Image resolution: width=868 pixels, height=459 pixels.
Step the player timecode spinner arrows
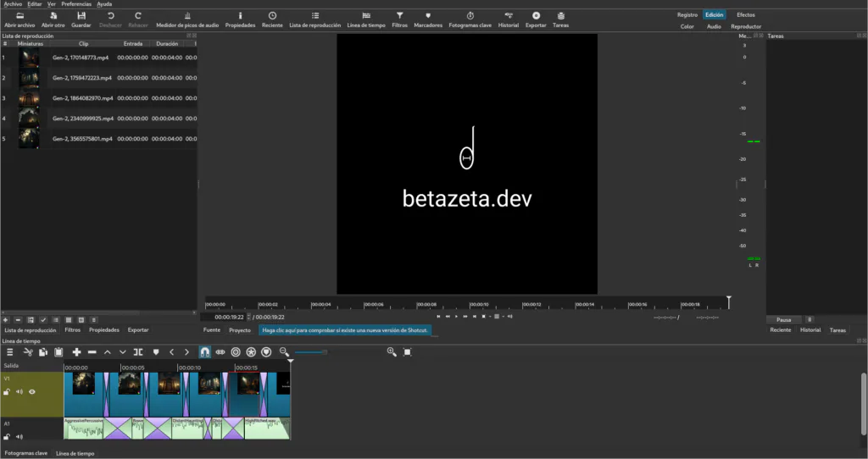click(x=248, y=317)
